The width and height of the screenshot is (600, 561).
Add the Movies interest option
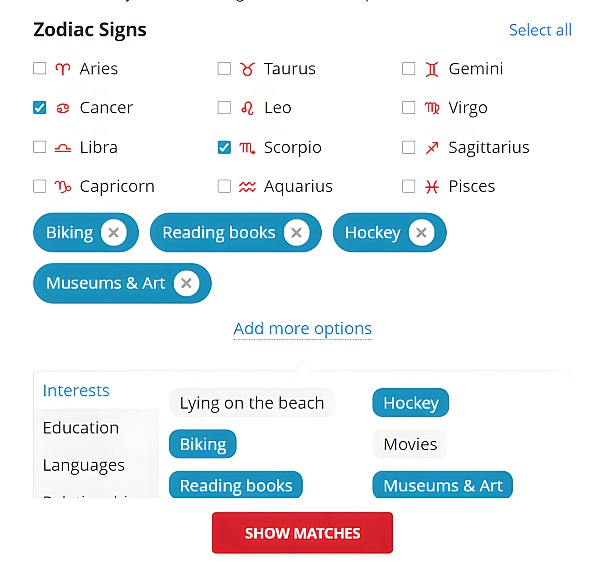click(x=410, y=444)
